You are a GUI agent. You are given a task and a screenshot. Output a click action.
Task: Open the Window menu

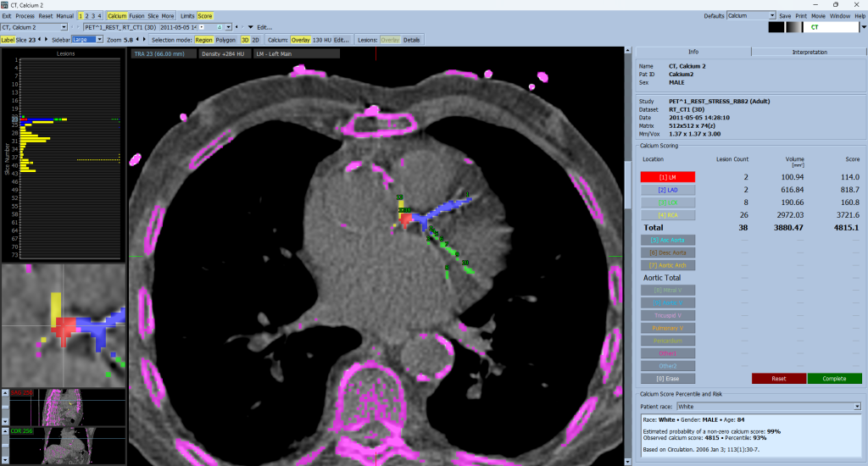pyautogui.click(x=840, y=16)
